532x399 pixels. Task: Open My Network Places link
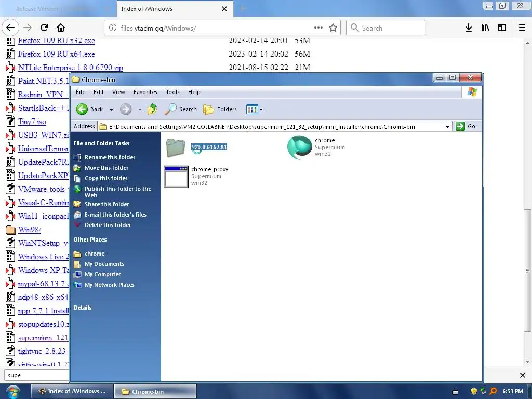point(109,285)
